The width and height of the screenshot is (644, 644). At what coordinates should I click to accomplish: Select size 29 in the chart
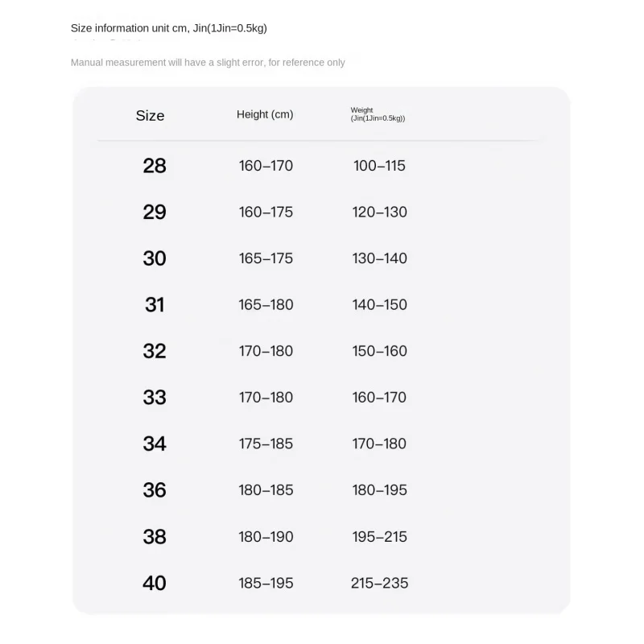155,212
